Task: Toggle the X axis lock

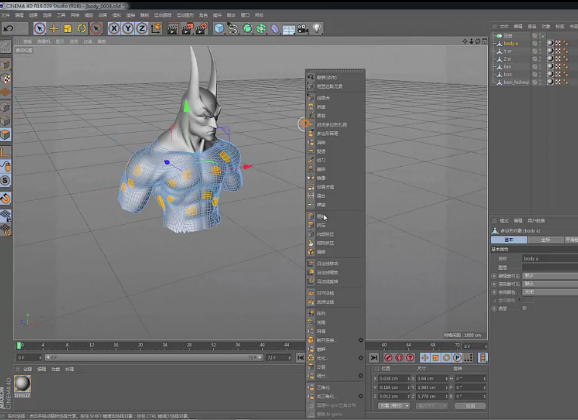Action: coord(114,28)
